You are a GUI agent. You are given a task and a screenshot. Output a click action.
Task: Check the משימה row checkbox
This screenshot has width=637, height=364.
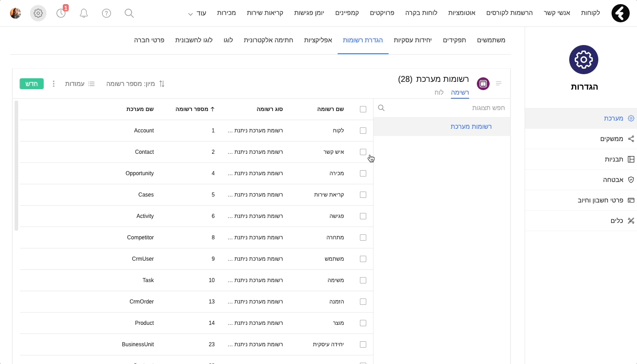click(363, 280)
